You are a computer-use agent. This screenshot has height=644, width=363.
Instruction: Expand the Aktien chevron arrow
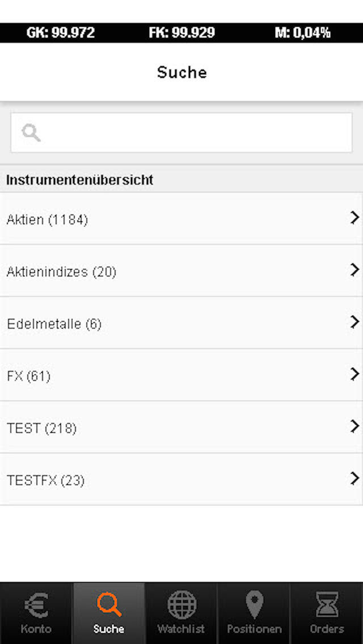click(x=355, y=218)
